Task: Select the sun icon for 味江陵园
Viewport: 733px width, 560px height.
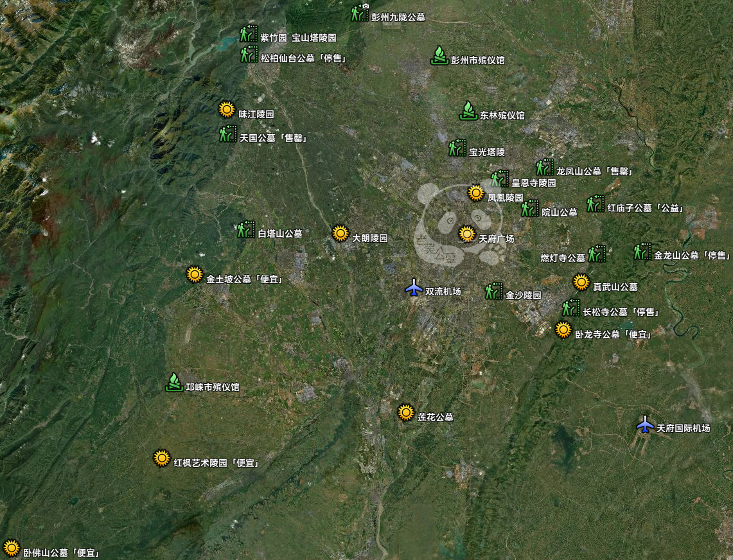Action: pos(226,110)
